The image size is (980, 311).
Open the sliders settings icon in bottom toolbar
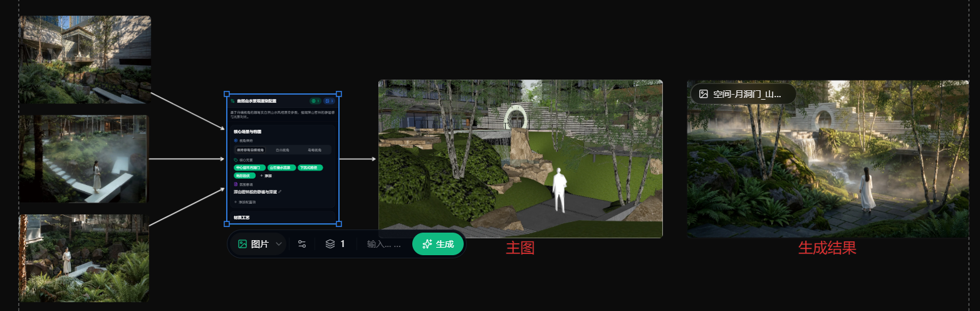pos(301,244)
